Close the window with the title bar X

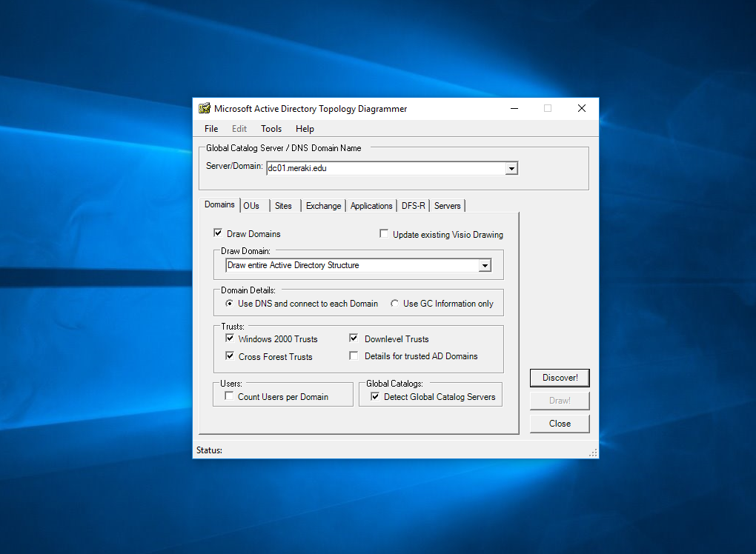tap(582, 108)
